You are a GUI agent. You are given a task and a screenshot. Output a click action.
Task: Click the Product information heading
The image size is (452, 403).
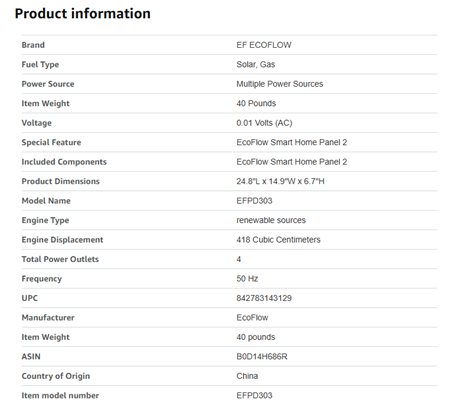point(83,14)
